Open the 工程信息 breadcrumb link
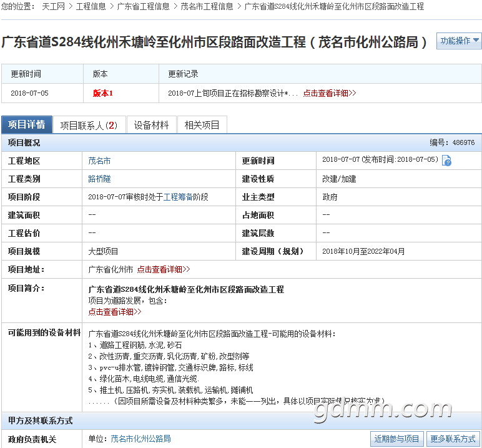Image resolution: width=482 pixels, height=448 pixels. [91, 6]
